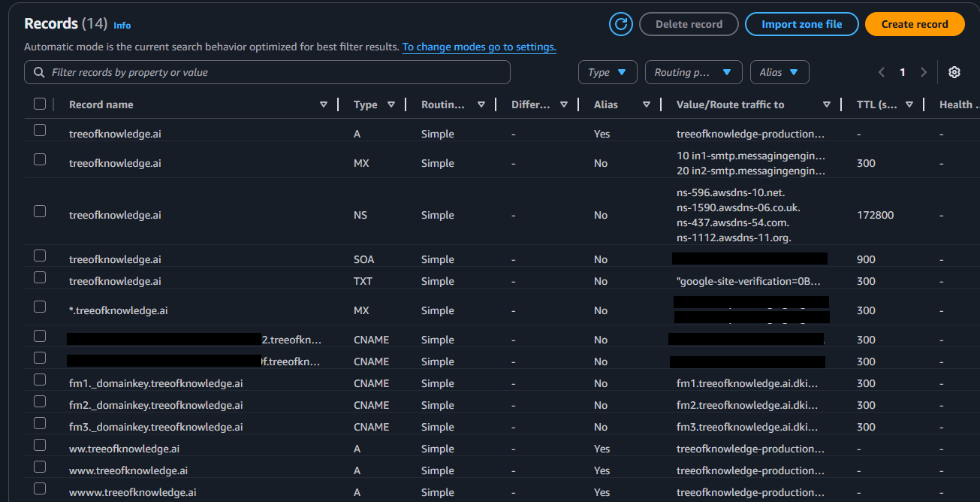
Task: Sort by Record name column arrow
Action: 324,104
